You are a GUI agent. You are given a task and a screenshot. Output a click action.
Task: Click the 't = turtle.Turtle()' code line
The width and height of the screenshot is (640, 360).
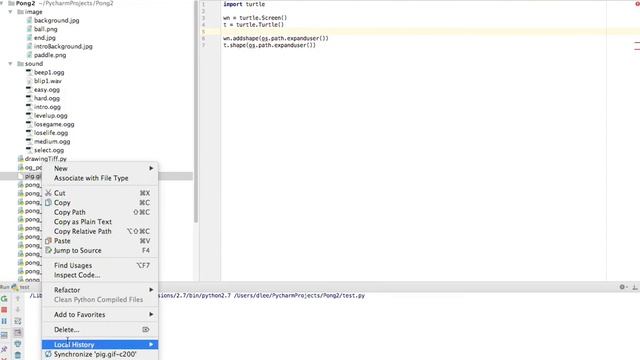click(253, 24)
